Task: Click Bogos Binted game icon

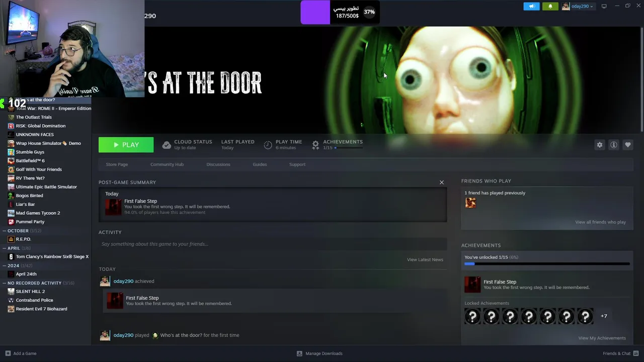Action: 11,196
